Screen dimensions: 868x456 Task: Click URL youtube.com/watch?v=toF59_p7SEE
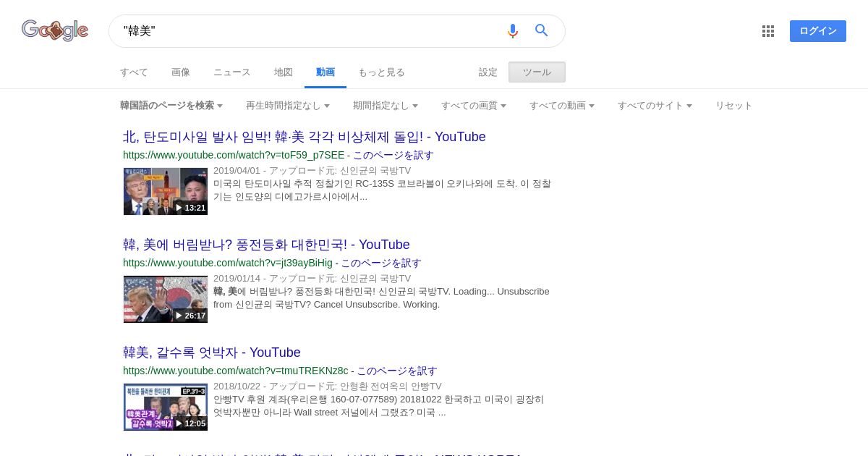pyautogui.click(x=234, y=155)
